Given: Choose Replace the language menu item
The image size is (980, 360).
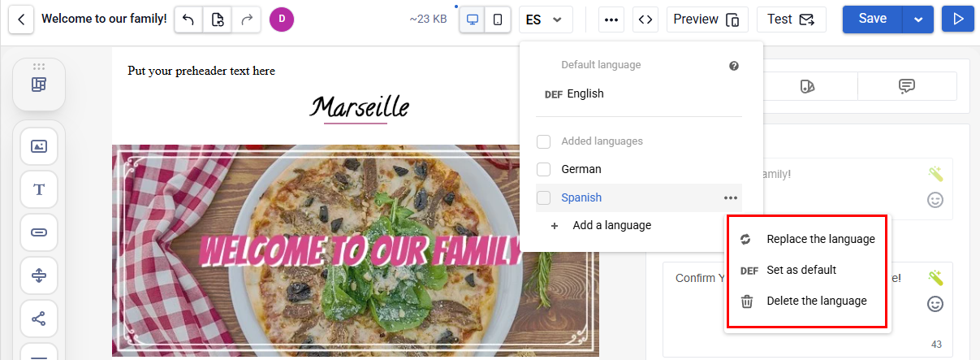Looking at the screenshot, I should [x=808, y=239].
